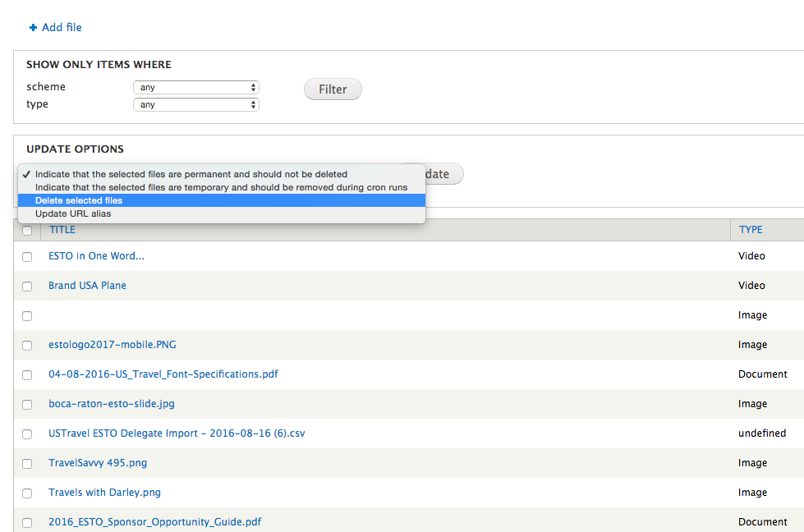804x532 pixels.
Task: Choose 'permanent and should not be deleted' option
Action: coord(222,174)
